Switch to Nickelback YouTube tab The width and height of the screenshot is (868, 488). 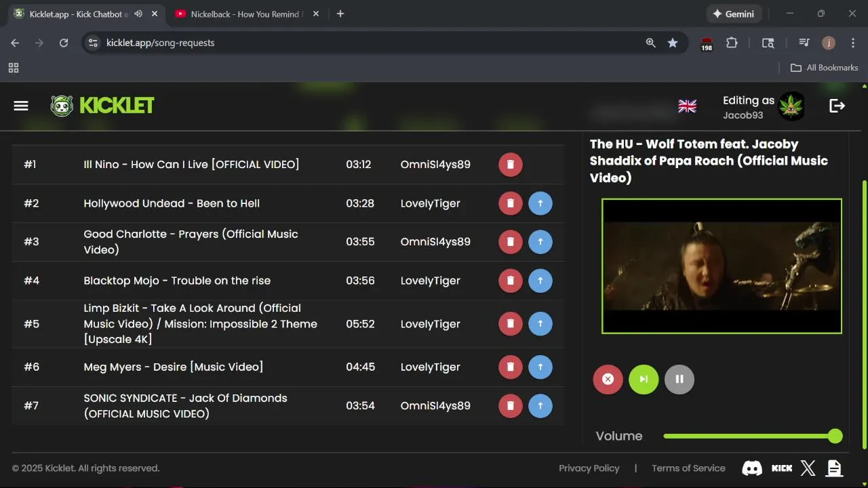click(245, 14)
